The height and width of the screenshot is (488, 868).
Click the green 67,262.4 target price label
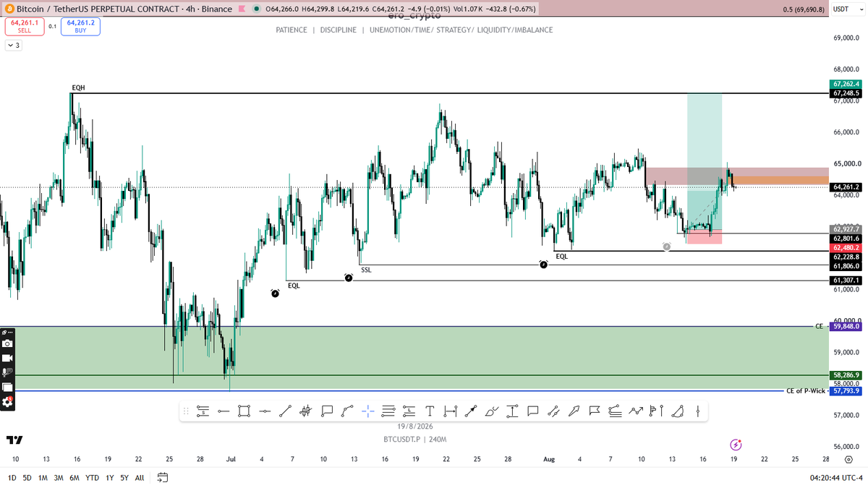click(846, 84)
